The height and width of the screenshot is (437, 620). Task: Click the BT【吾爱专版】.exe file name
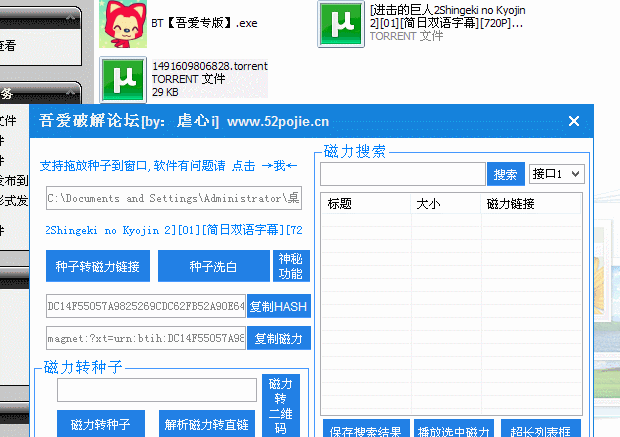click(204, 23)
